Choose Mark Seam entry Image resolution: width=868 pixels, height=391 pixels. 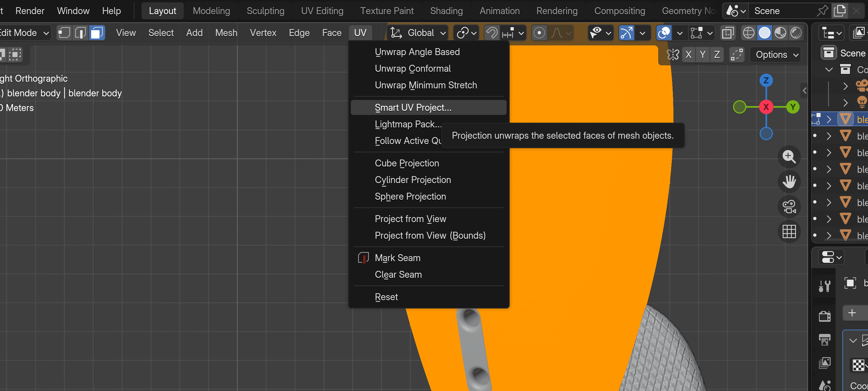click(428, 258)
